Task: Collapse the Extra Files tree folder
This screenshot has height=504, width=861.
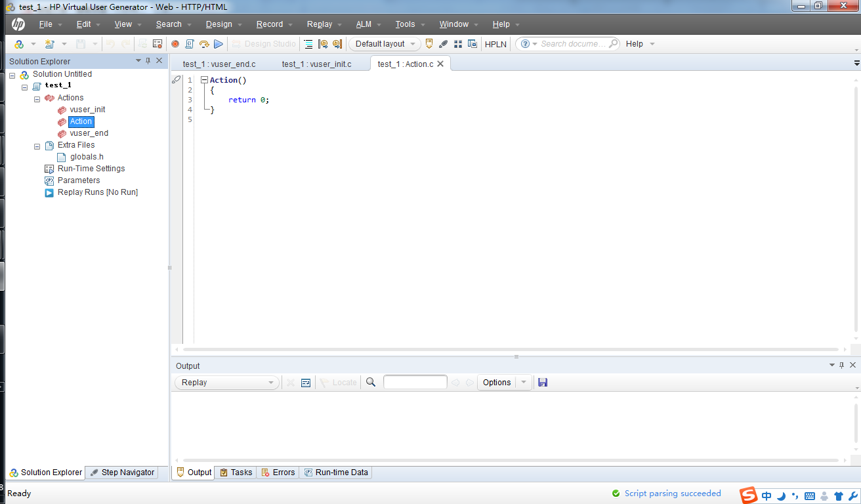Action: coord(37,146)
